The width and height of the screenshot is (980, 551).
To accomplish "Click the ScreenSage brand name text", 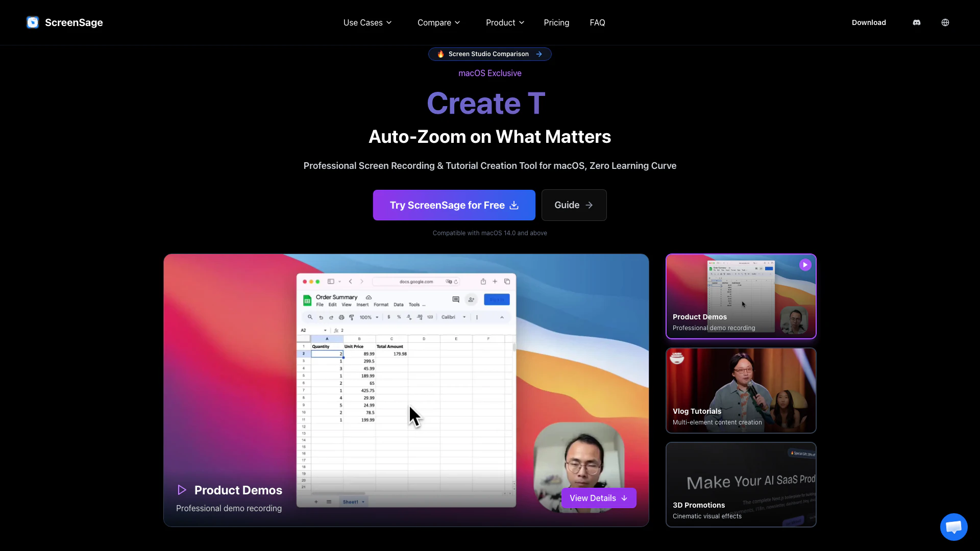I will (x=74, y=22).
